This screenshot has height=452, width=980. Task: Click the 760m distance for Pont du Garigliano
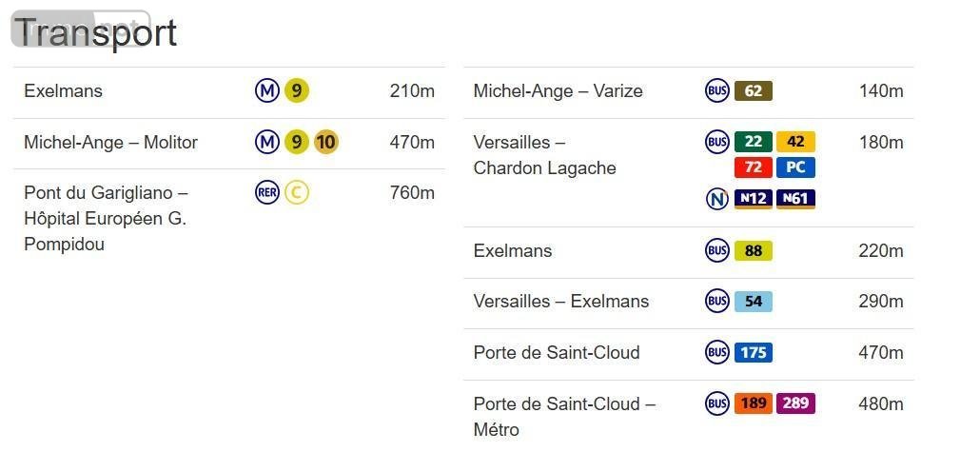412,193
